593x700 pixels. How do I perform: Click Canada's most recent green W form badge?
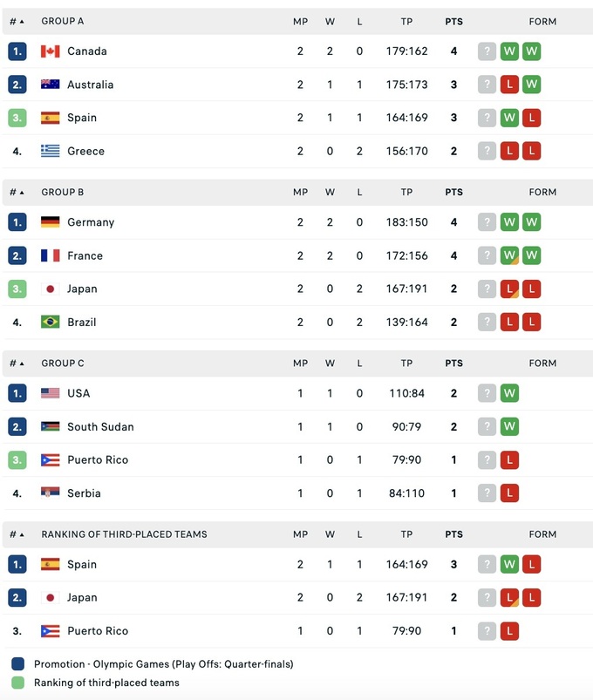click(x=531, y=51)
